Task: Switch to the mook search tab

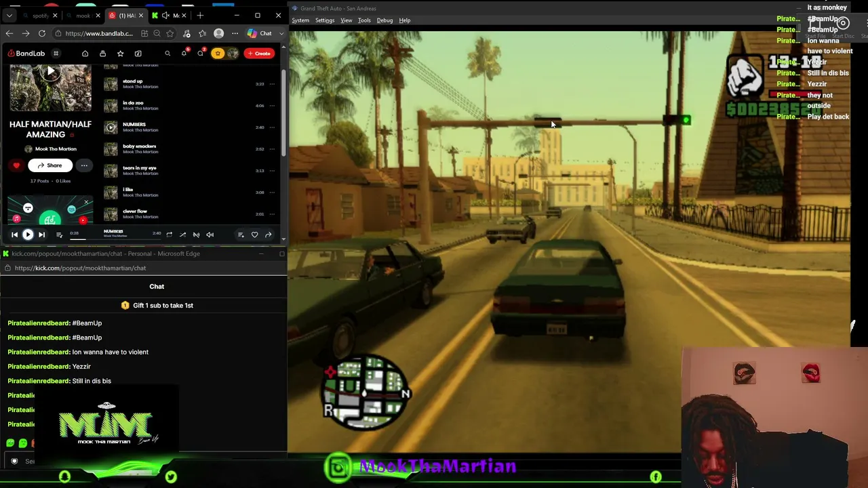Action: (83, 16)
